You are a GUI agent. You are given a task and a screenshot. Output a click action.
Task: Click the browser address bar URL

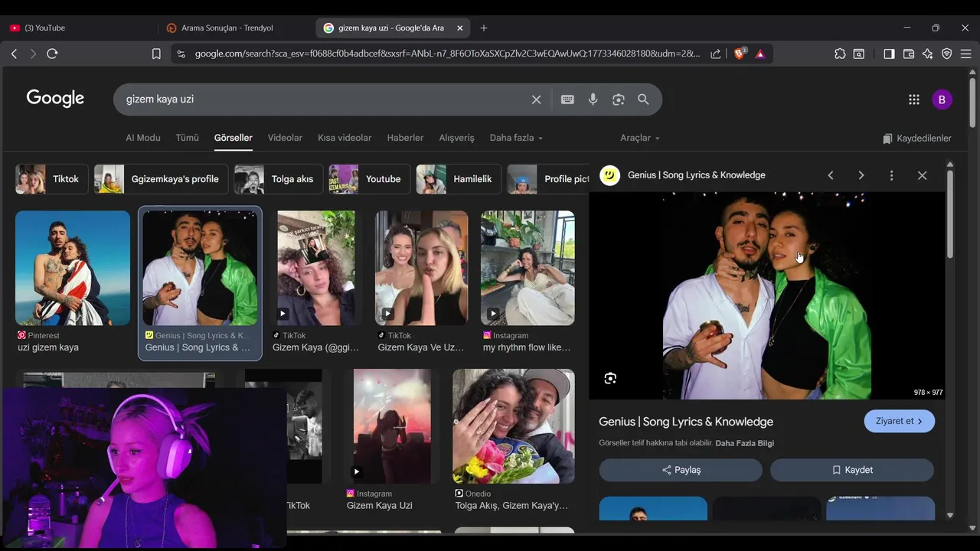[x=447, y=54]
